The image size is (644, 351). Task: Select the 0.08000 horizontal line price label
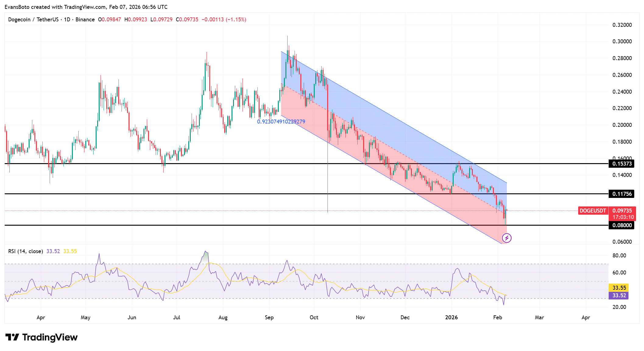[621, 226]
